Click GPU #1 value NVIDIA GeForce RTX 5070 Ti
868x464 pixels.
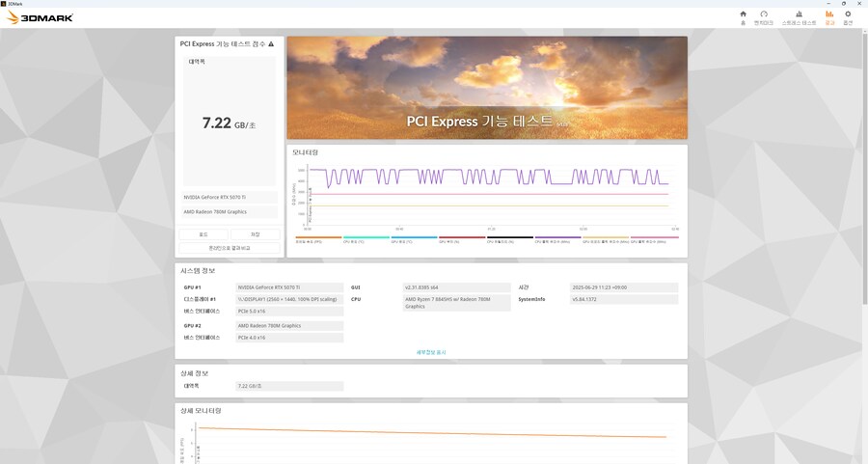pos(289,287)
